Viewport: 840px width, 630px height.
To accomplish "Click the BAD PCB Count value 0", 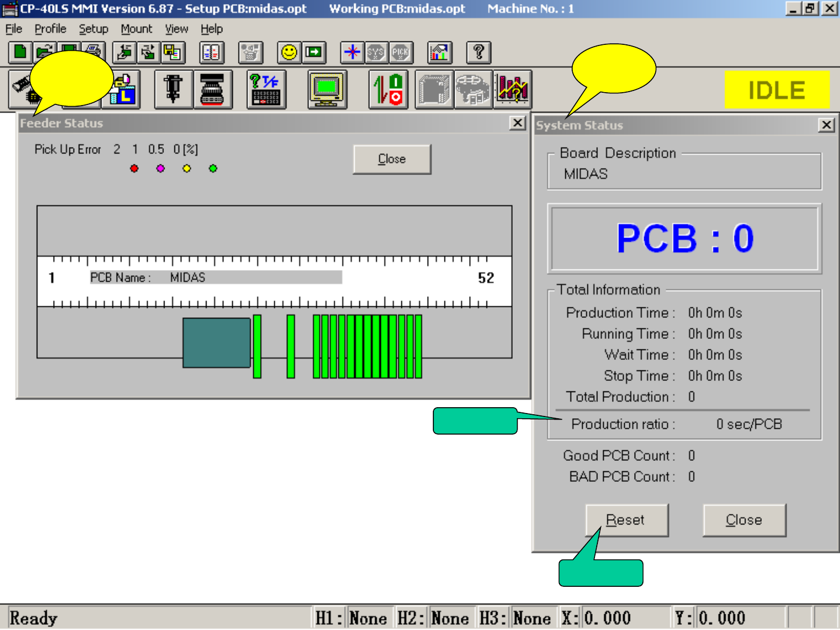I will point(692,477).
